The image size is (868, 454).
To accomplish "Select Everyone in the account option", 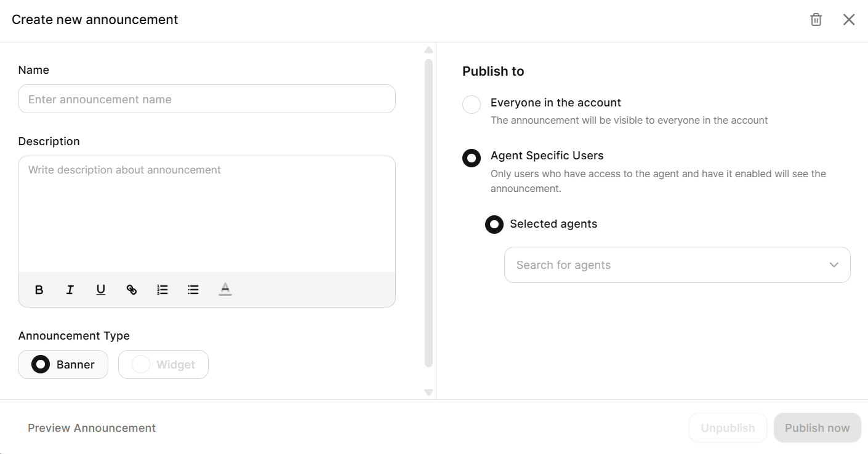I will (472, 105).
